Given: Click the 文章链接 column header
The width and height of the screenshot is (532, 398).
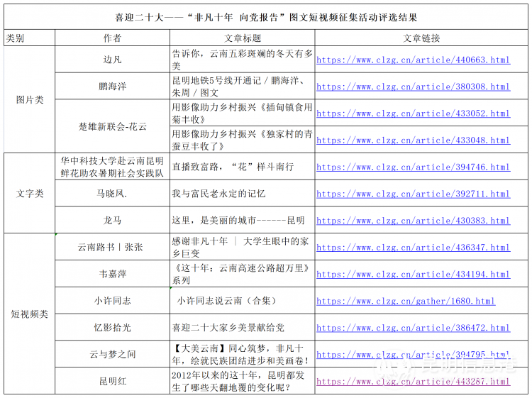Looking at the screenshot, I should click(x=422, y=38).
